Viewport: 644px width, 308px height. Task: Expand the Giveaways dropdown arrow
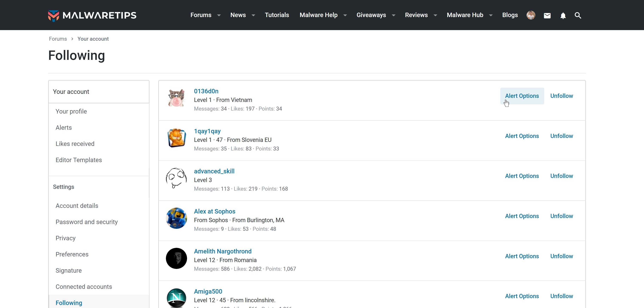393,15
